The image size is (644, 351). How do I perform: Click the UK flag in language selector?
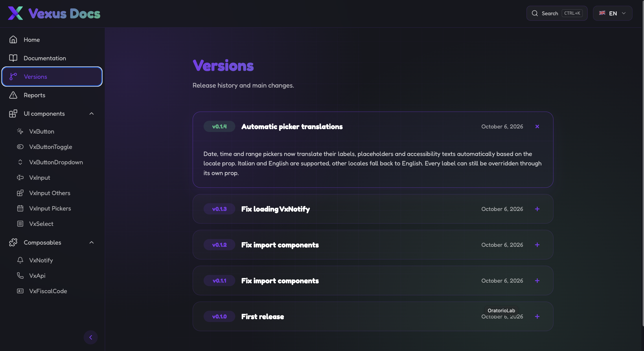(x=602, y=13)
